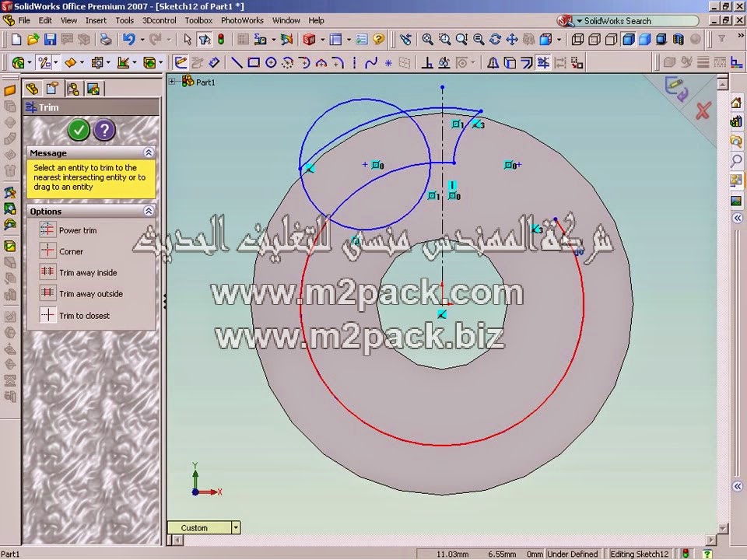The width and height of the screenshot is (747, 560).
Task: Open the File menu
Action: (24, 20)
